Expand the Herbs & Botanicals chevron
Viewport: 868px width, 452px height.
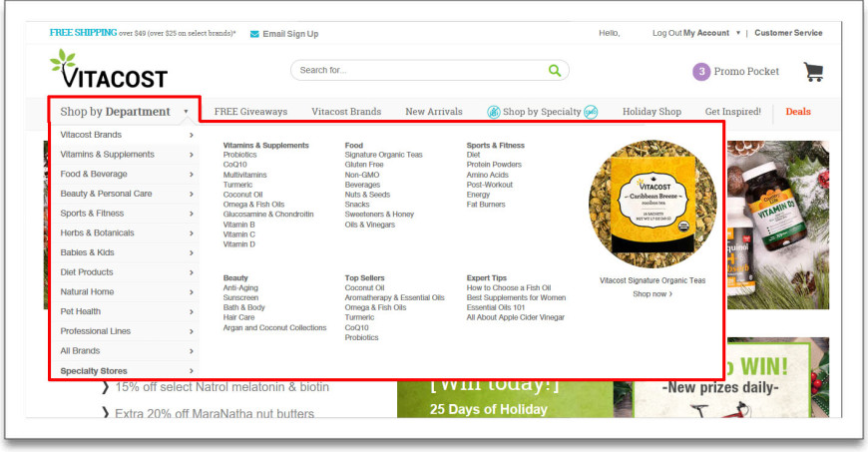(x=191, y=233)
